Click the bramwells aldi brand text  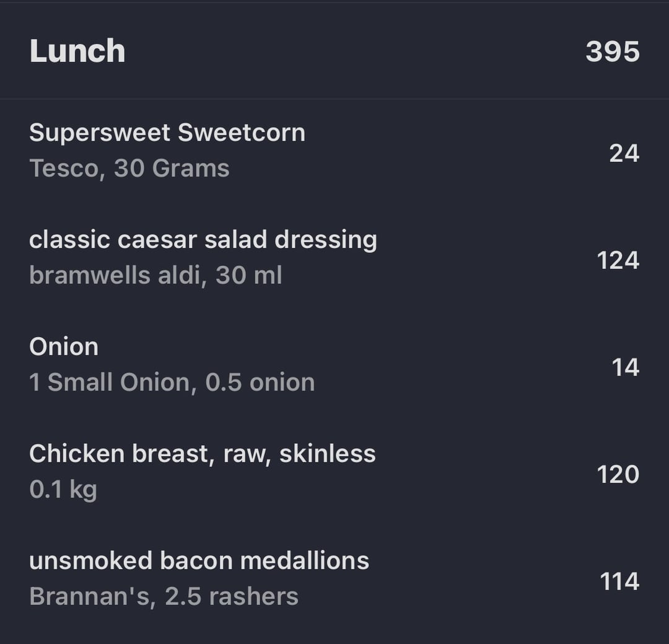(115, 275)
